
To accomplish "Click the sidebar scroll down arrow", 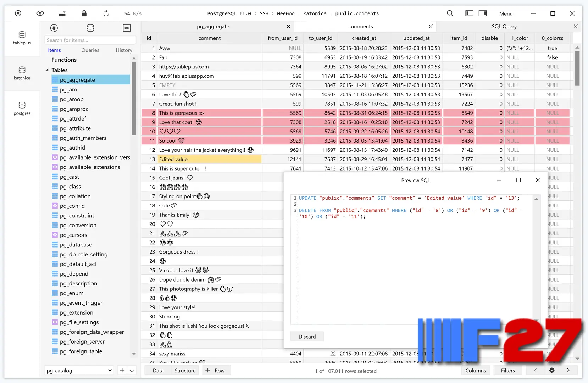I will click(134, 354).
